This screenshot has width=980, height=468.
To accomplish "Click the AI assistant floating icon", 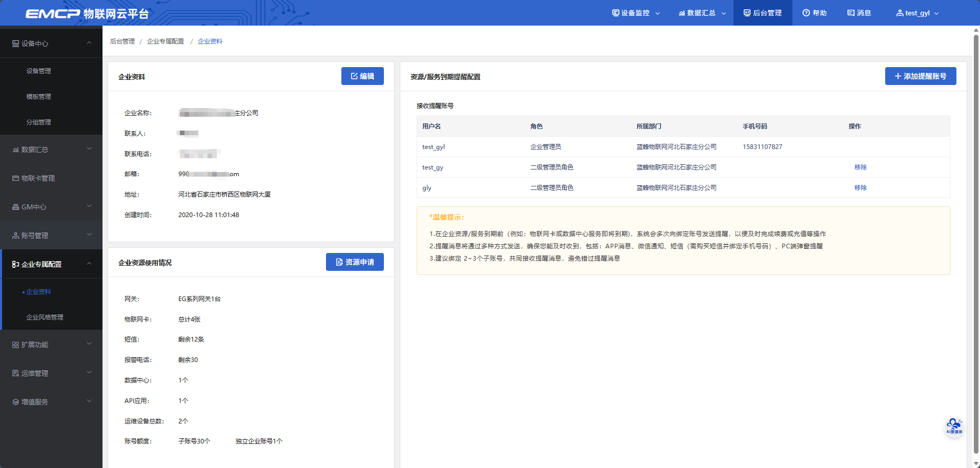I will pos(954,426).
